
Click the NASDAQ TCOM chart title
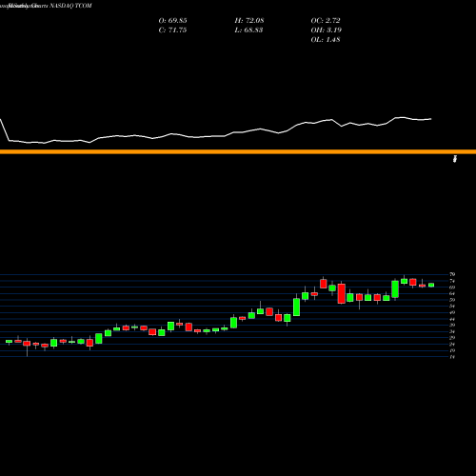(70, 6)
